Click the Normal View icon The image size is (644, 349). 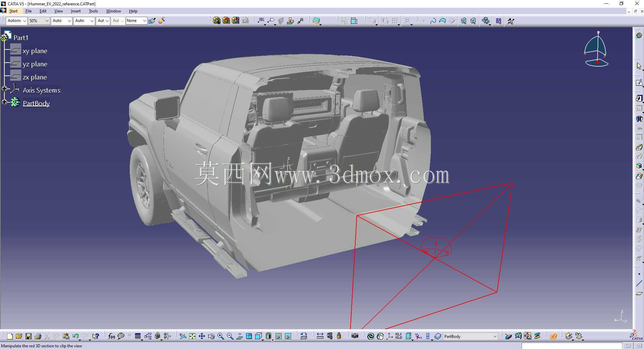click(x=240, y=336)
